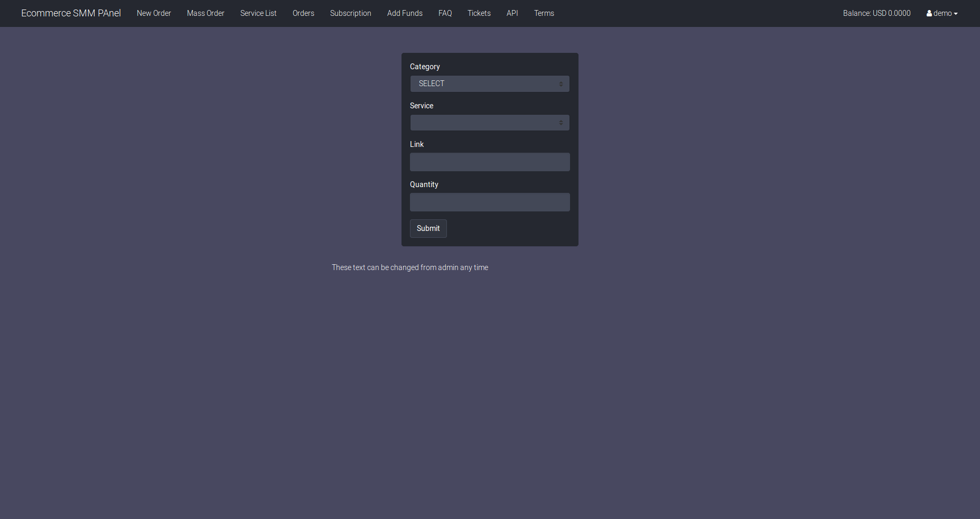Open the FAQ page

coord(445,13)
